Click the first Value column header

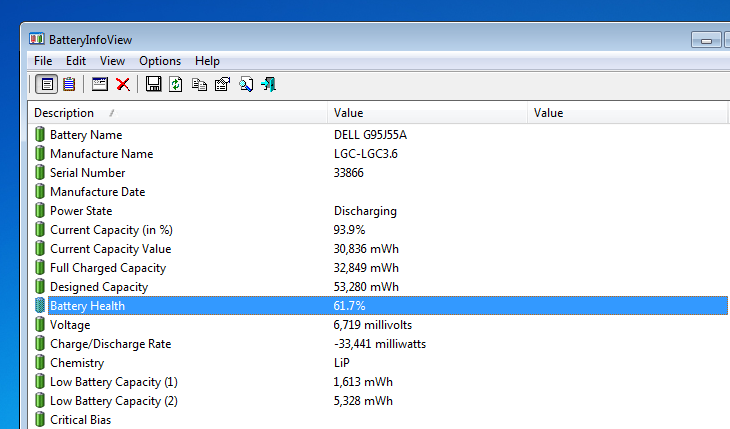tap(428, 113)
